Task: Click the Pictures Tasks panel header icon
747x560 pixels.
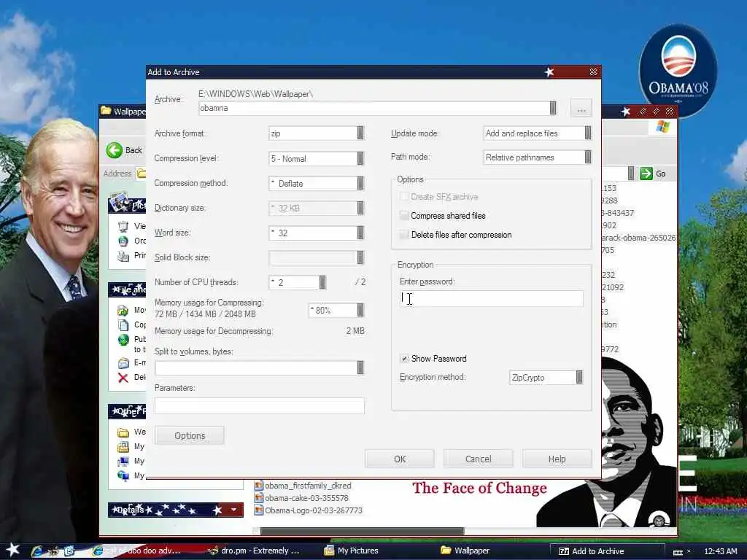Action: (x=120, y=203)
